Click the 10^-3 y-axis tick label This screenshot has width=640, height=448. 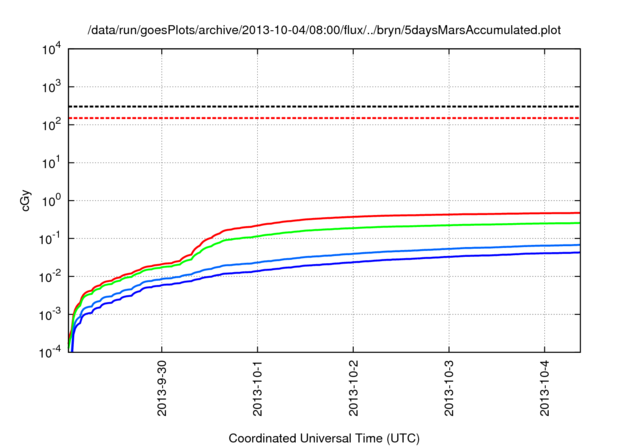[x=50, y=315]
